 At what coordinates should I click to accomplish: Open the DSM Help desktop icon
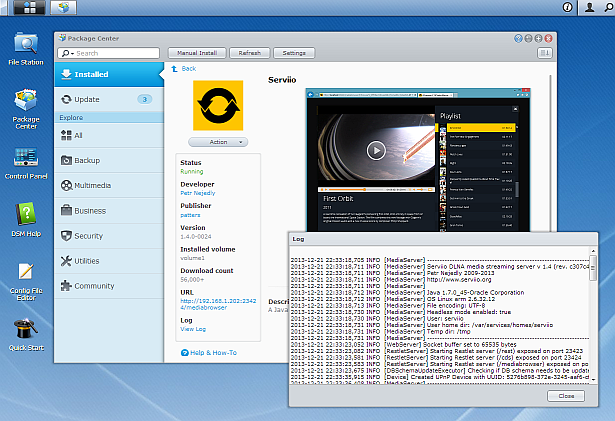[26, 219]
